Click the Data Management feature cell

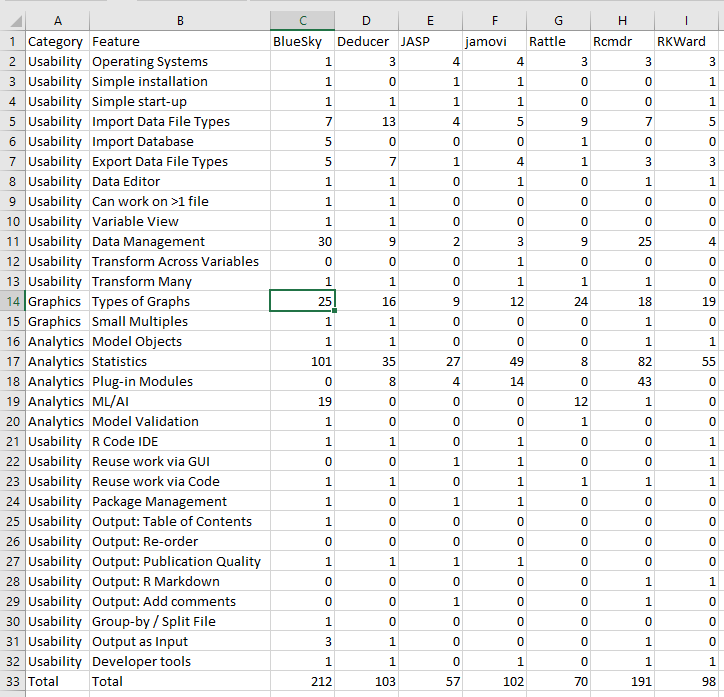(179, 241)
